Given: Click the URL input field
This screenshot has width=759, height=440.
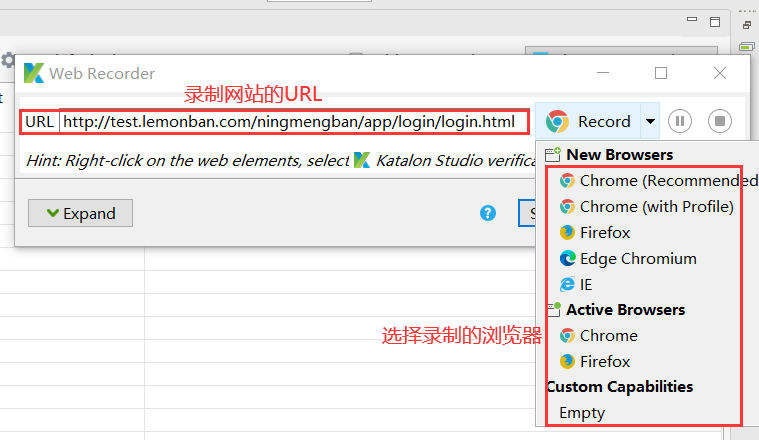Looking at the screenshot, I should [294, 122].
